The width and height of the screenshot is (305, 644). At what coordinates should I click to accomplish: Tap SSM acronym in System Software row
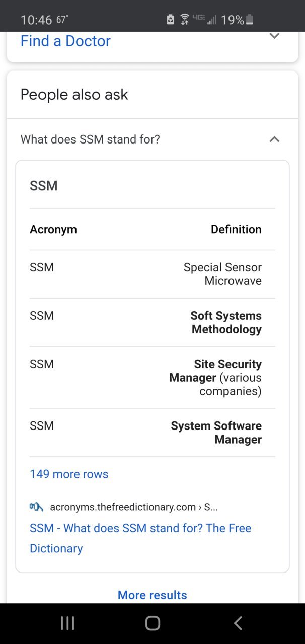42,426
